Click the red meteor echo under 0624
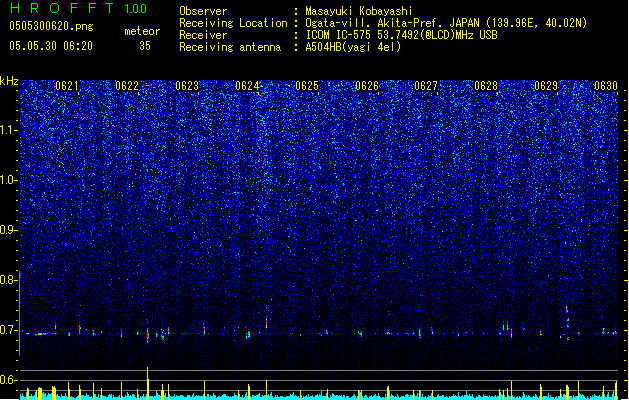Viewport: 629px width, 400px height. pos(266,322)
